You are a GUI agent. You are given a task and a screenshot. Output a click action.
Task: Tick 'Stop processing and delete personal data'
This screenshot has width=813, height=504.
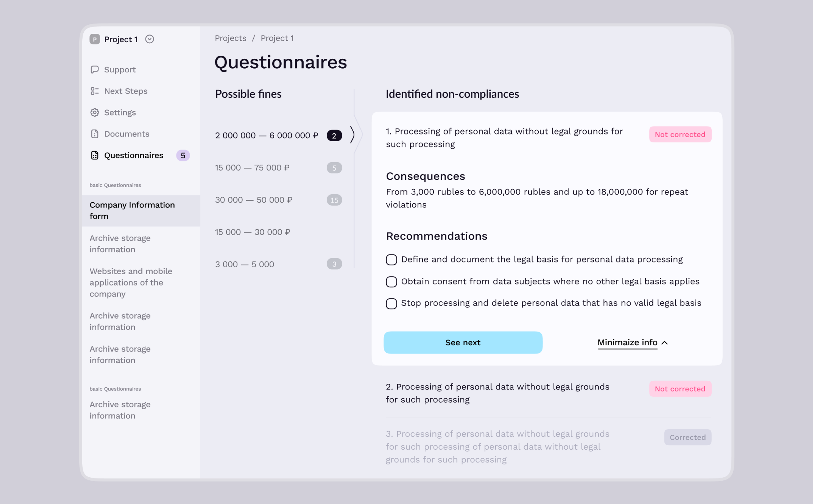coord(391,304)
